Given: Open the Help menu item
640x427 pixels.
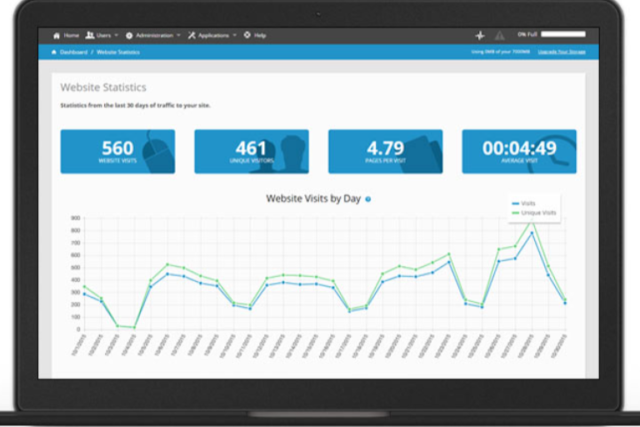Looking at the screenshot, I should coord(255,36).
